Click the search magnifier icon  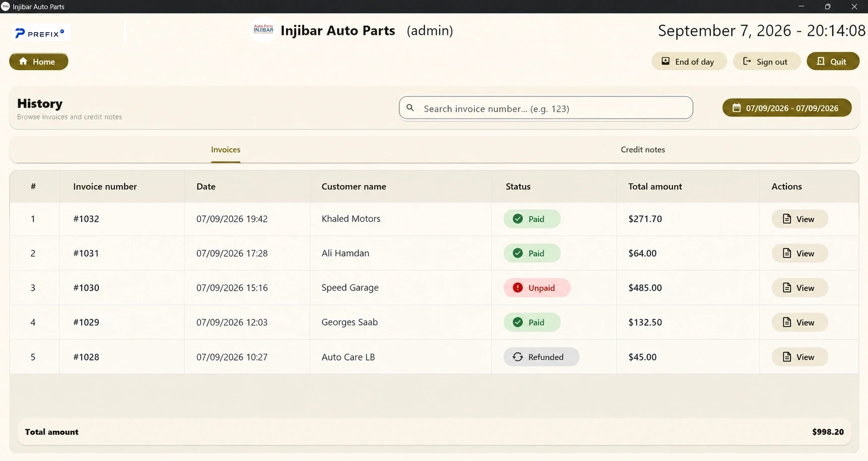click(411, 108)
